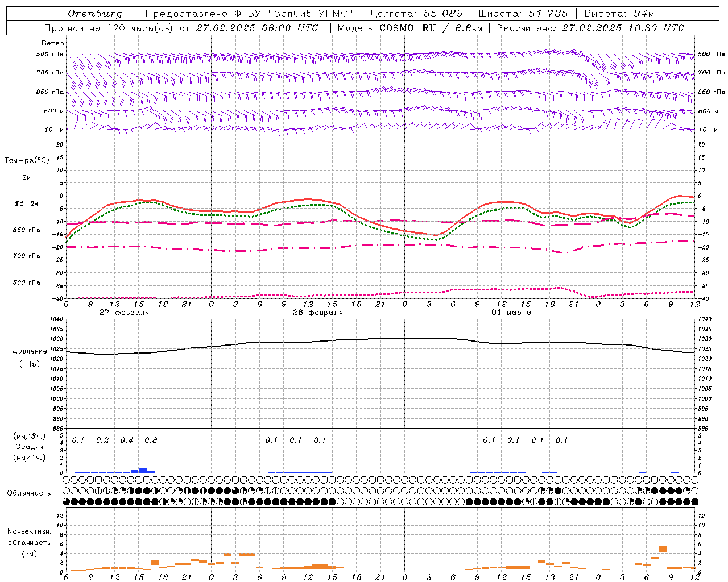Click the 850 гПа temperature legend entry
Screen dimensions: 728x582
click(26, 230)
